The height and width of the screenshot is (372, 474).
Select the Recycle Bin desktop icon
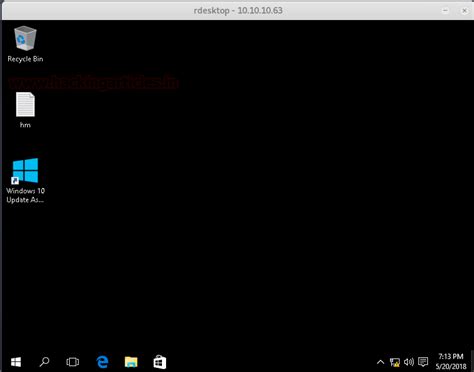click(x=25, y=39)
